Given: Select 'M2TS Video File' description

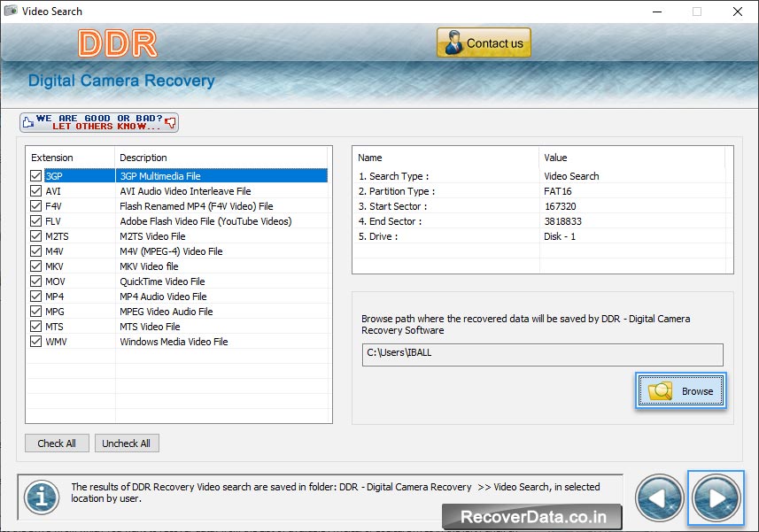Looking at the screenshot, I should click(x=152, y=236).
